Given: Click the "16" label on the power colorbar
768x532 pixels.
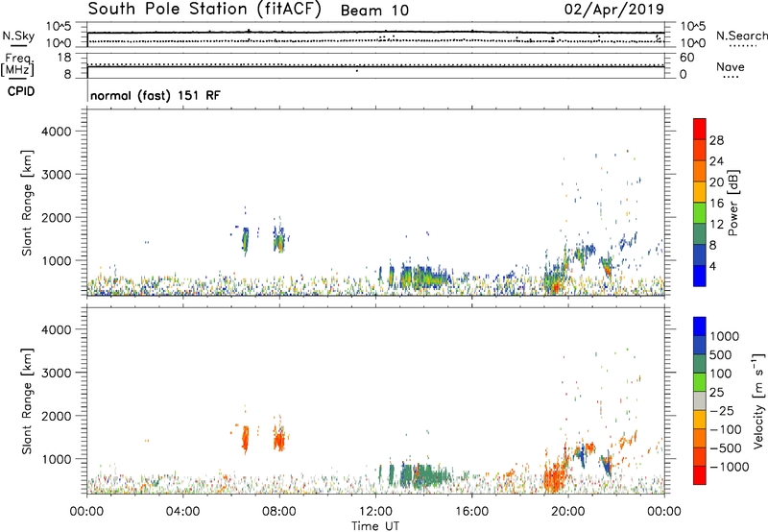Looking at the screenshot, I should point(716,204).
